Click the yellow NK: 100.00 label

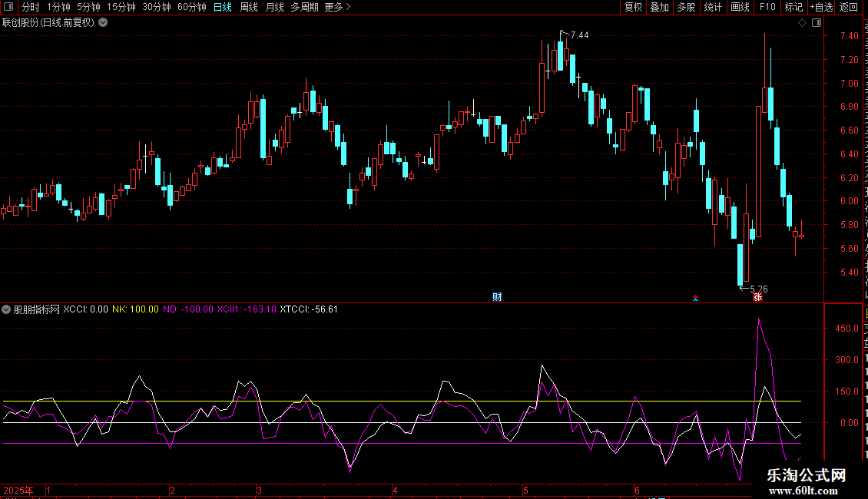(135, 309)
